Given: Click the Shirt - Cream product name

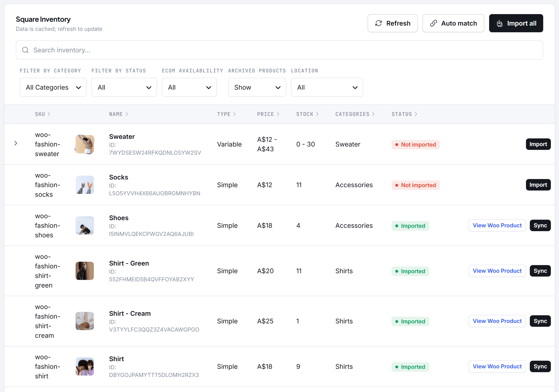Looking at the screenshot, I should tap(130, 313).
